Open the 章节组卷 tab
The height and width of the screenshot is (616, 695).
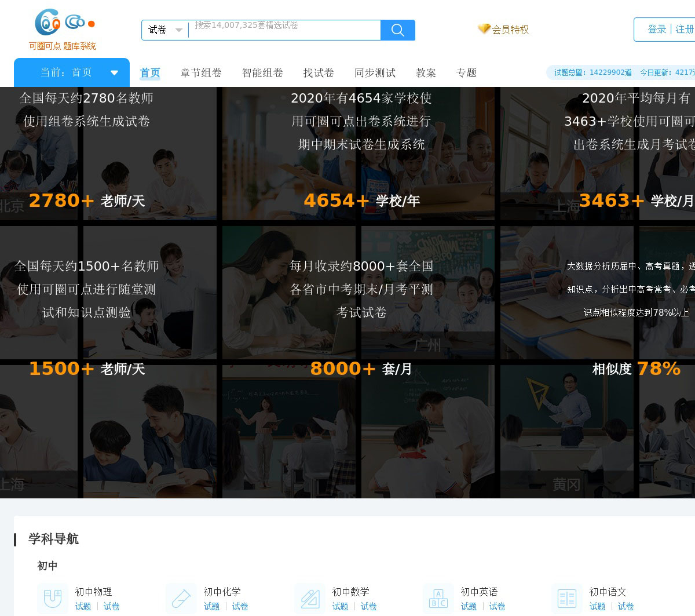pos(201,73)
